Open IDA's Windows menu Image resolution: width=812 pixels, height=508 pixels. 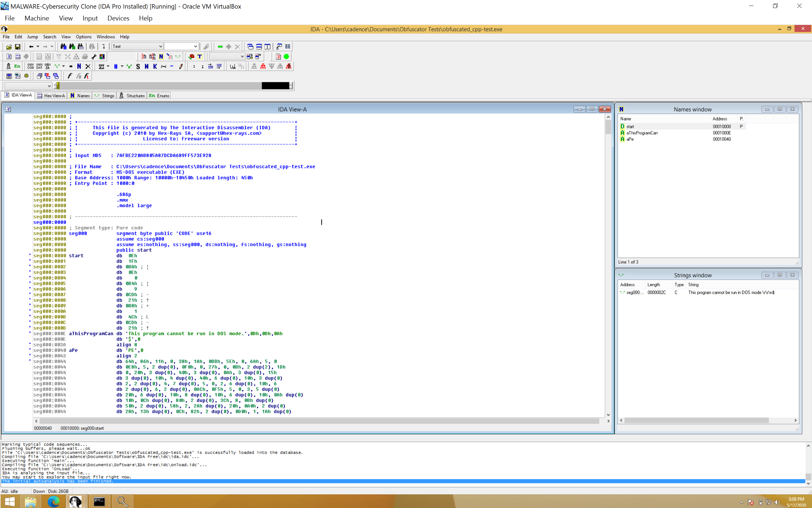(105, 37)
